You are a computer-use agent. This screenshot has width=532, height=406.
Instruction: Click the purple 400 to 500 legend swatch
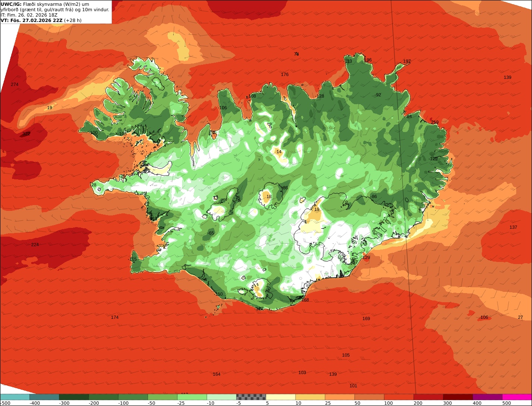point(487,397)
